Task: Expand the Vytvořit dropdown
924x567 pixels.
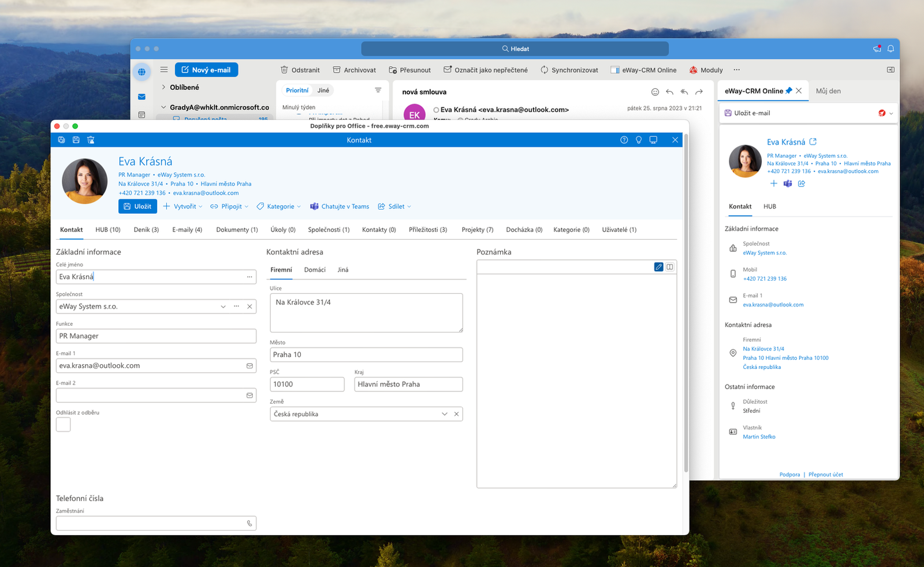Action: click(182, 206)
